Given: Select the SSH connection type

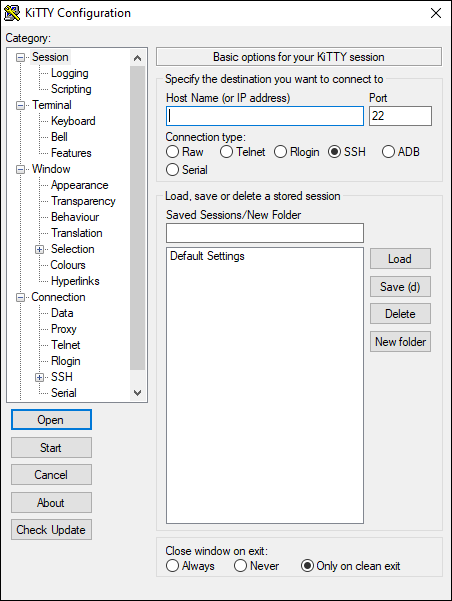Looking at the screenshot, I should pyautogui.click(x=347, y=152).
